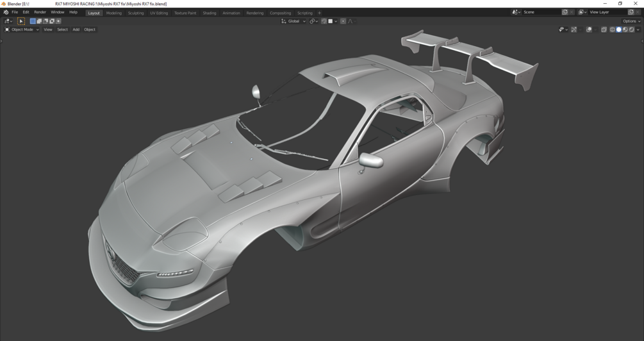This screenshot has width=644, height=341.
Task: Open the object visibility and selectability dropdown
Action: [563, 29]
